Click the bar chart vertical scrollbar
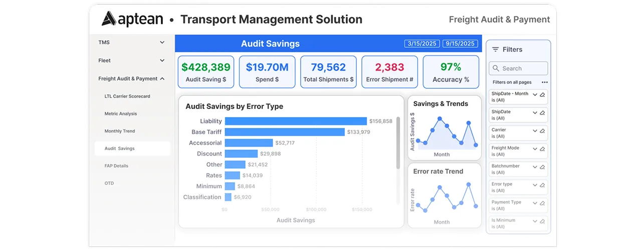The width and height of the screenshot is (644, 251). [x=398, y=143]
